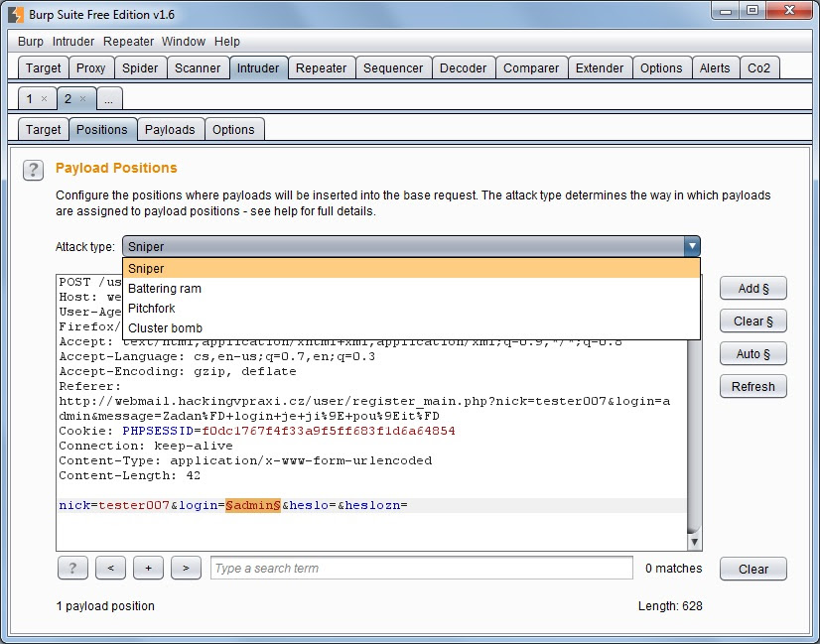Click the Content-Length: 42 header line
820x644 pixels.
pyautogui.click(x=130, y=475)
